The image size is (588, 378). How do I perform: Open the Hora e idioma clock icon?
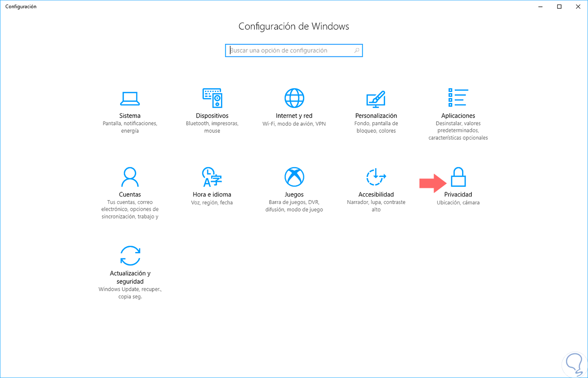point(212,177)
